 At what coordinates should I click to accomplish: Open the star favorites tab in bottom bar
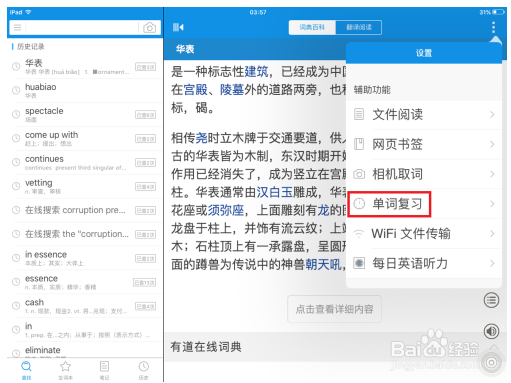65,370
